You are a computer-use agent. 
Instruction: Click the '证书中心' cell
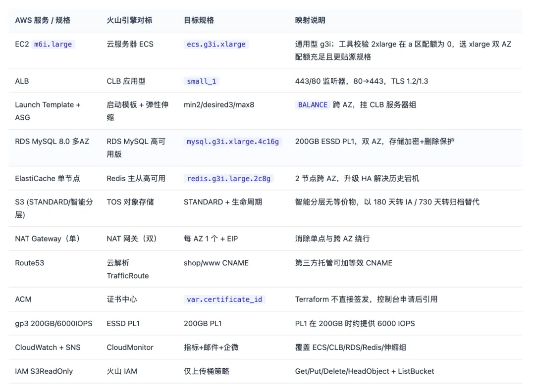coord(121,299)
